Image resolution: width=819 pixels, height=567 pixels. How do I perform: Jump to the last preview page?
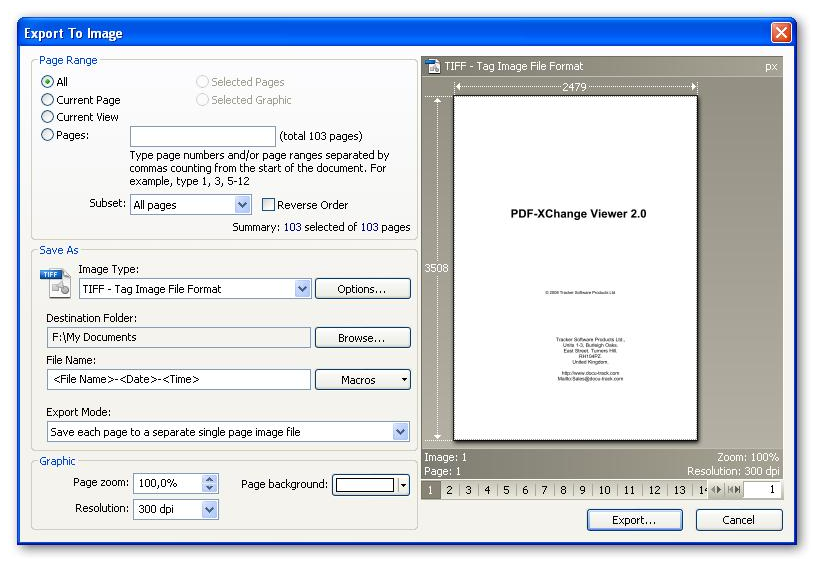pyautogui.click(x=738, y=490)
